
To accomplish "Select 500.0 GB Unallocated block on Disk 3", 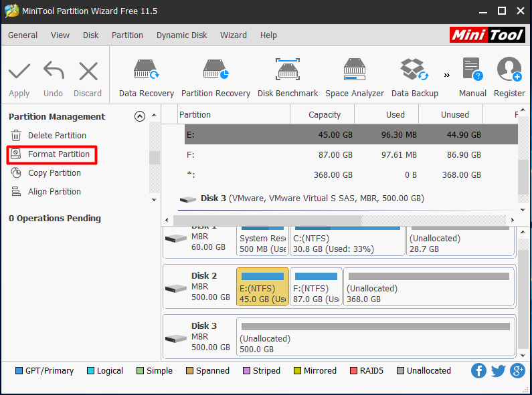I will (375, 337).
